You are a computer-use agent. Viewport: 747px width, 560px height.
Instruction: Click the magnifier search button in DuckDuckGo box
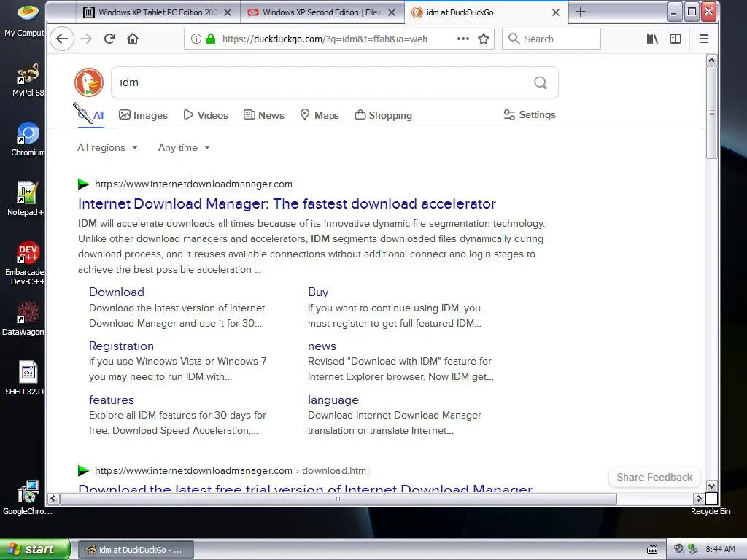tap(541, 82)
